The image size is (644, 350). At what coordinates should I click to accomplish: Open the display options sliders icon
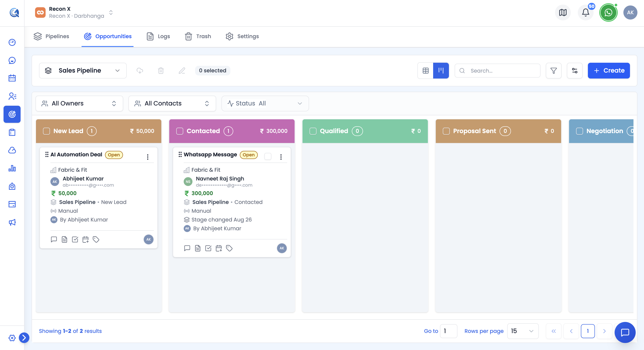(575, 71)
